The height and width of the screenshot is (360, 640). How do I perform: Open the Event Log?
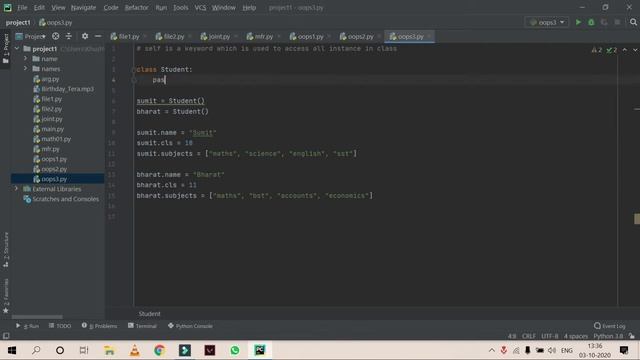(x=609, y=326)
